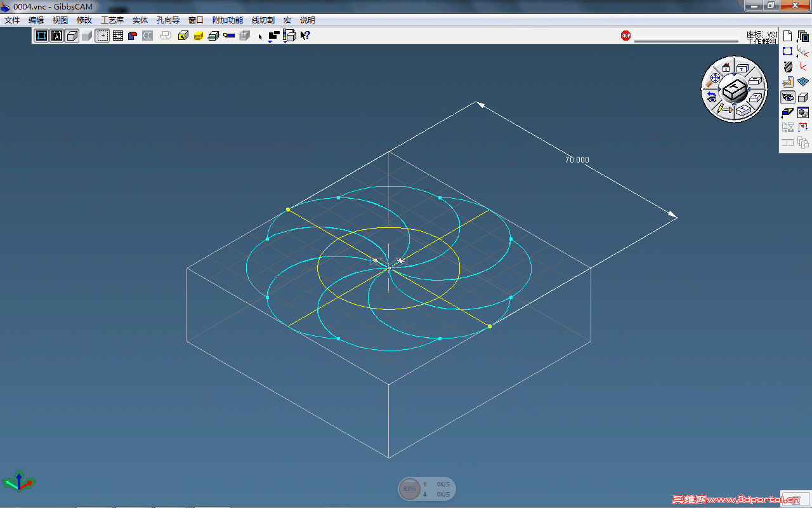812x508 pixels.
Task: Open the 线切割 menu
Action: 263,20
